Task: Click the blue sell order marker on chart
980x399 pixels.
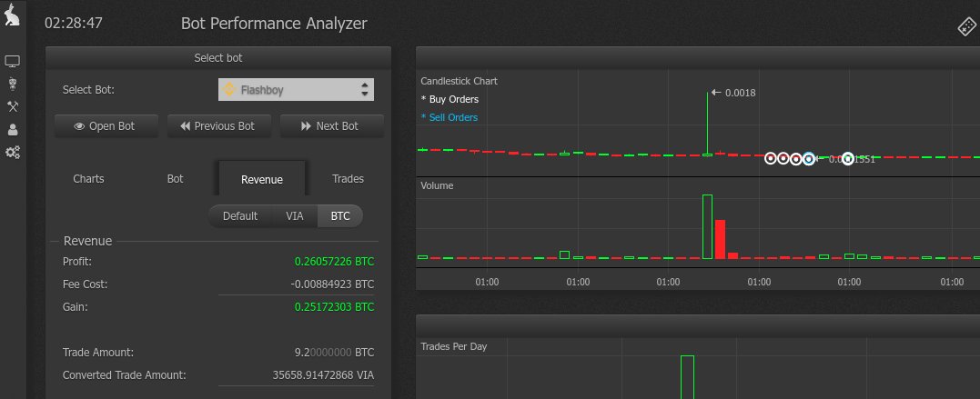Action: pyautogui.click(x=808, y=159)
